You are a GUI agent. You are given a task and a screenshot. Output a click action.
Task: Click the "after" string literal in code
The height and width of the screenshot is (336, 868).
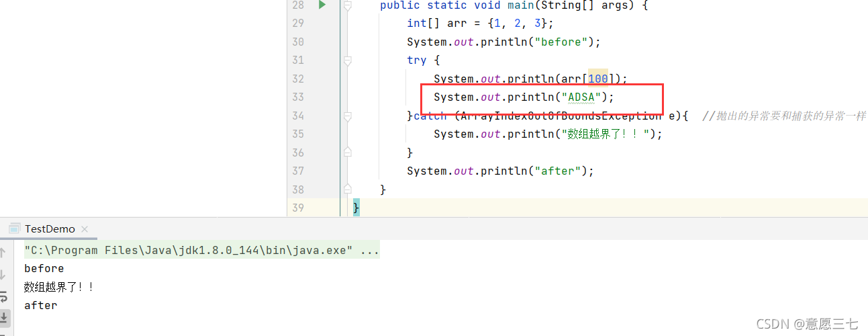coord(557,171)
